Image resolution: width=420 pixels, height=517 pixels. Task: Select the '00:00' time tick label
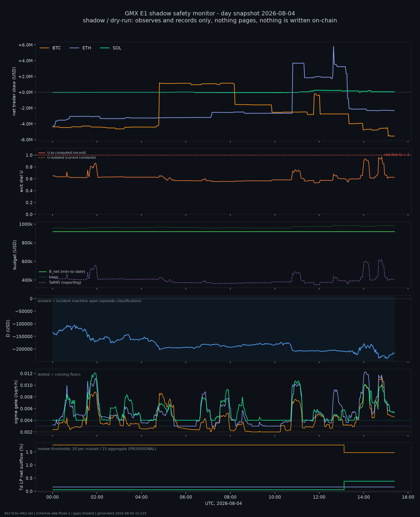[53, 497]
